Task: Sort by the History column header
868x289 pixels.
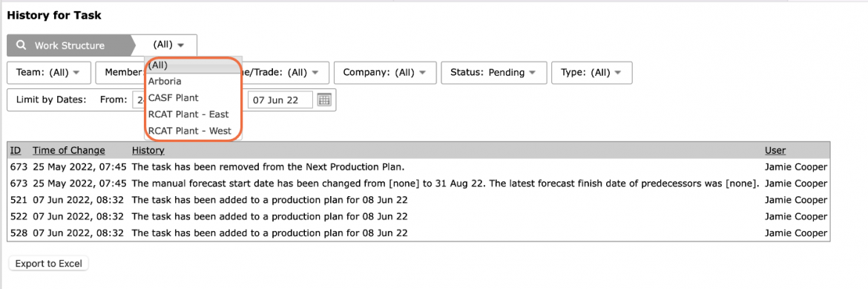Action: coord(148,150)
